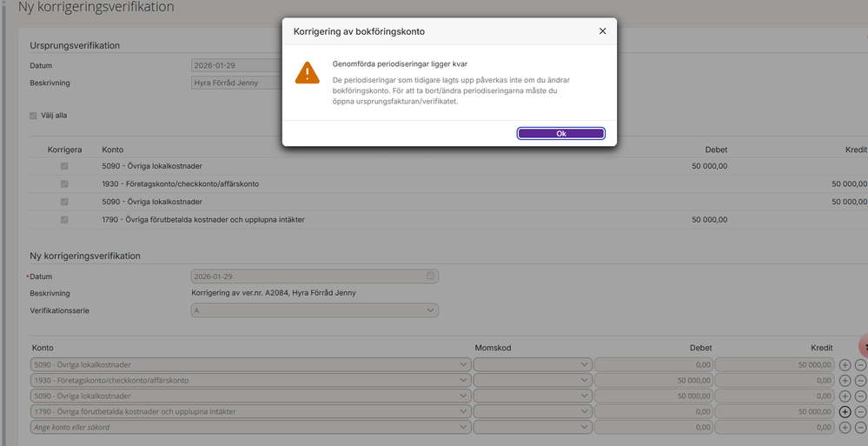Expand account dropdown on 1930 Företagskonto line
This screenshot has height=446, width=868.
point(463,381)
